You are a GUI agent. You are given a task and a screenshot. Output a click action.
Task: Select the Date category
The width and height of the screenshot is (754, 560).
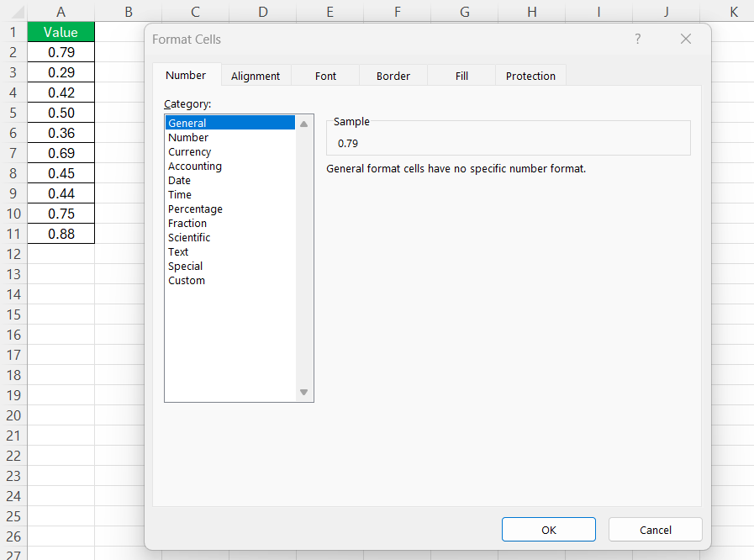pyautogui.click(x=230, y=181)
